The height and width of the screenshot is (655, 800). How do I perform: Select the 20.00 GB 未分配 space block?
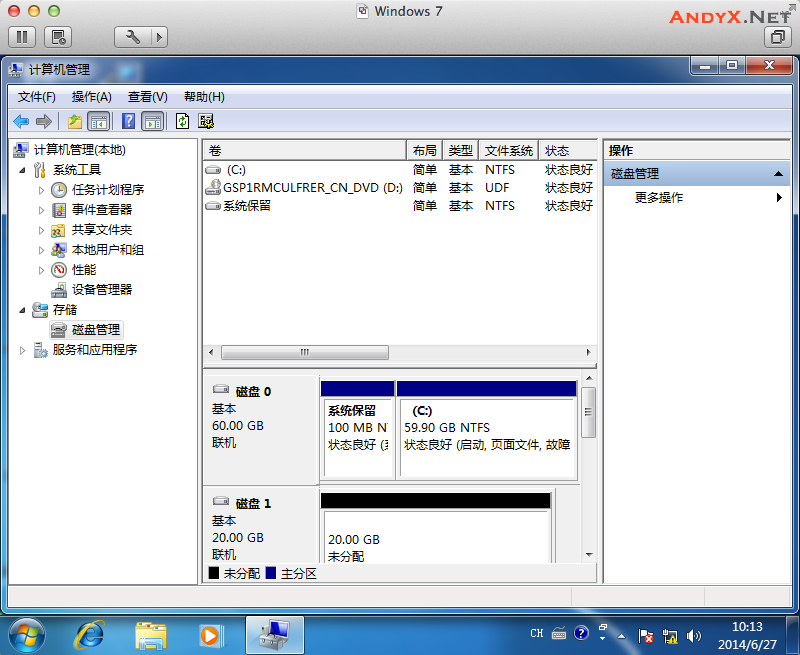click(436, 528)
